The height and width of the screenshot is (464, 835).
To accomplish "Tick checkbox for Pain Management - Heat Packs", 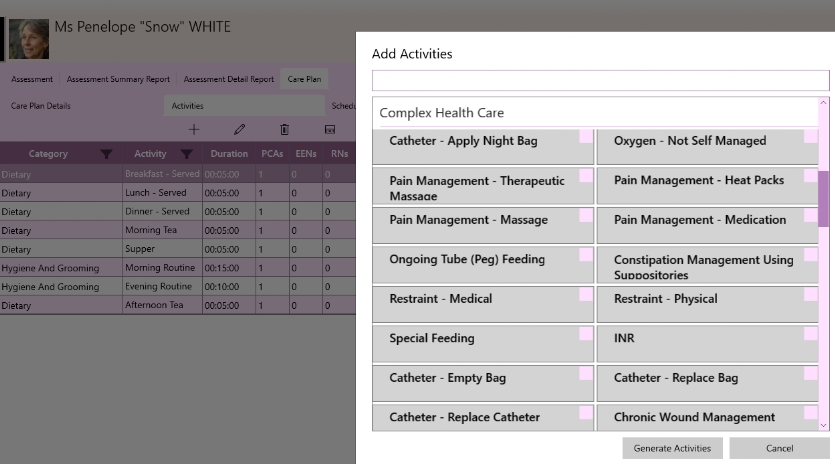I will [x=811, y=176].
